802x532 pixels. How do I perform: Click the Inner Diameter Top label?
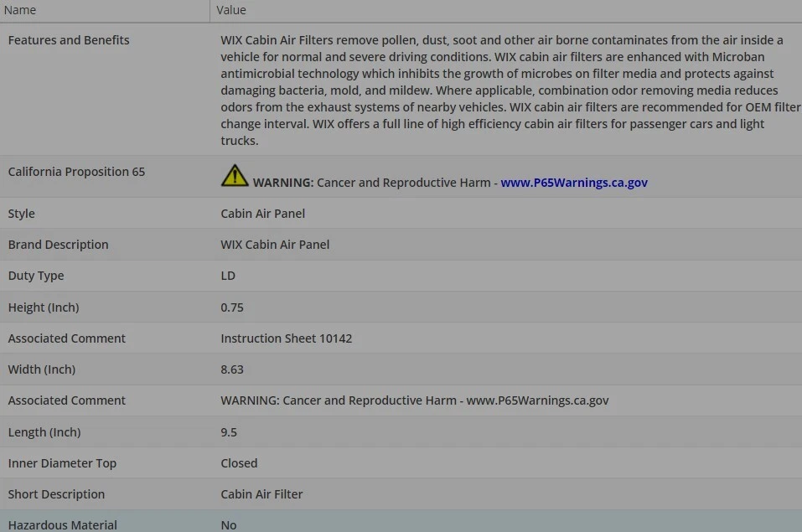(62, 463)
